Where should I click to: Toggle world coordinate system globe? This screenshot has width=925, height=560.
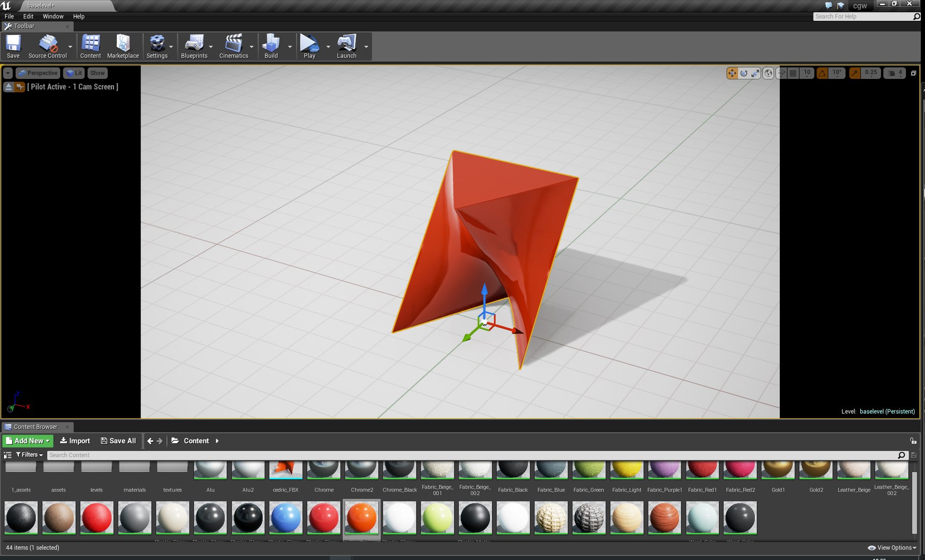tap(768, 73)
